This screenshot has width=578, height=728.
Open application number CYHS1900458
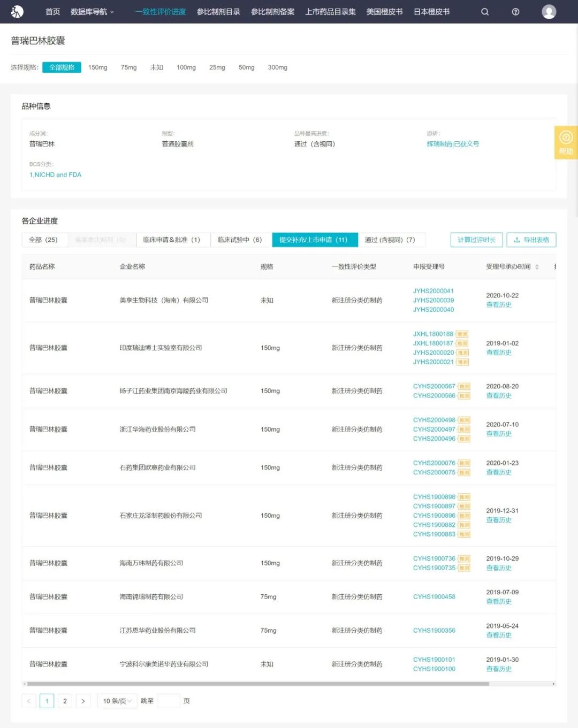[434, 597]
